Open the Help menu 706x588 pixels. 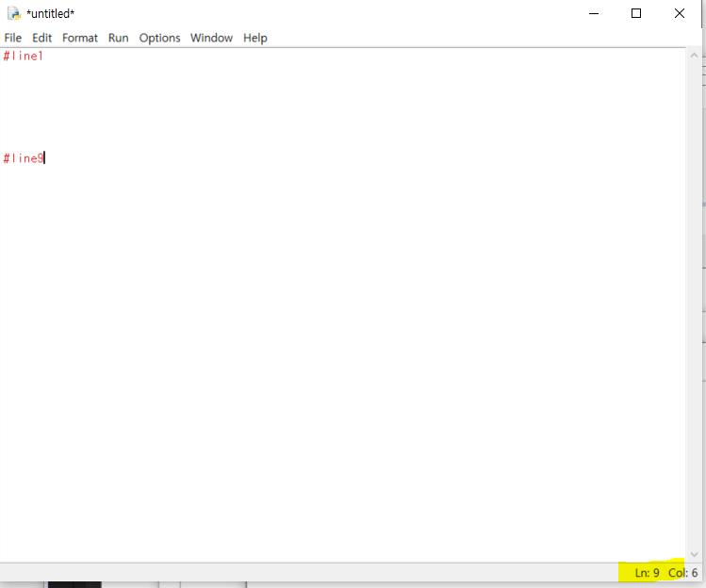255,38
